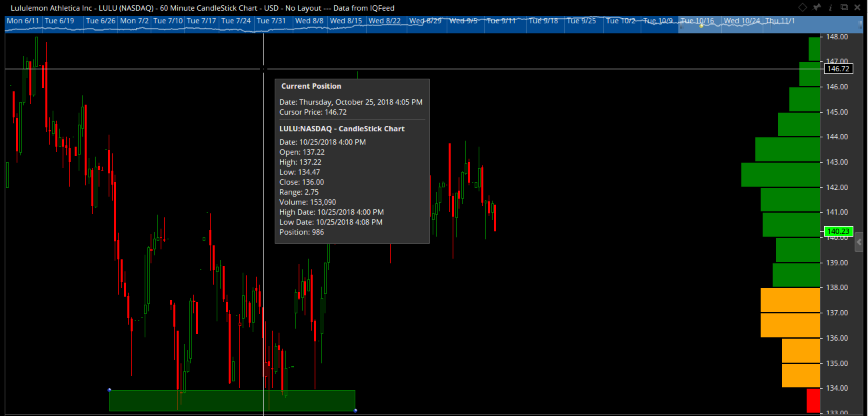868x416 pixels.
Task: Click the green 140.23 last price label
Action: tap(838, 232)
